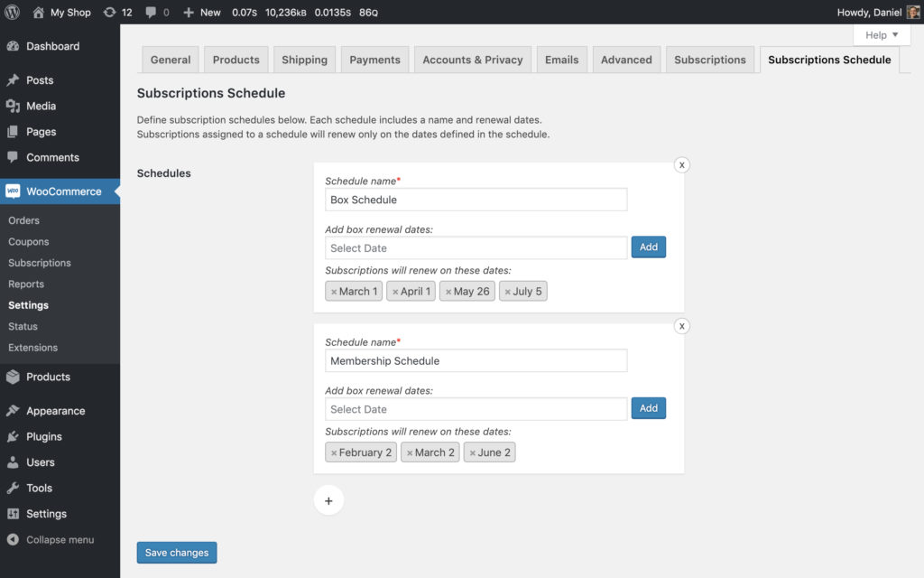Viewport: 924px width, 578px height.
Task: Click the Comments icon in the sidebar
Action: (13, 157)
